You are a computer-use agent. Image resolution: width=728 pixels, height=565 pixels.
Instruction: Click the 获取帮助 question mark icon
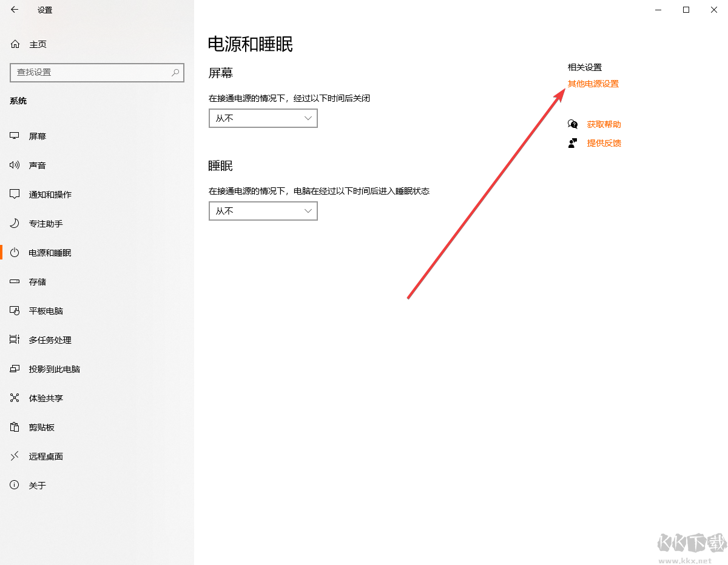pos(573,124)
